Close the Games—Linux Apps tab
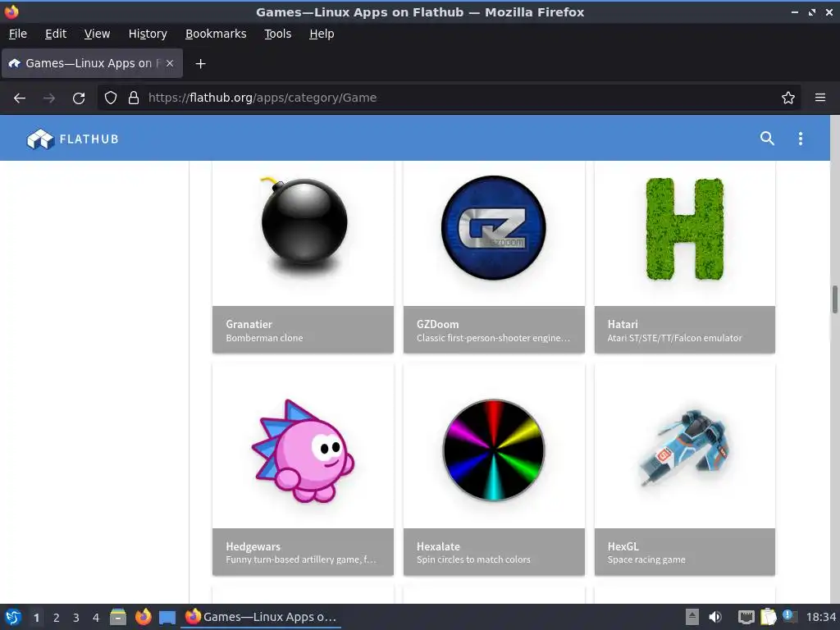This screenshot has height=630, width=840. 169,63
